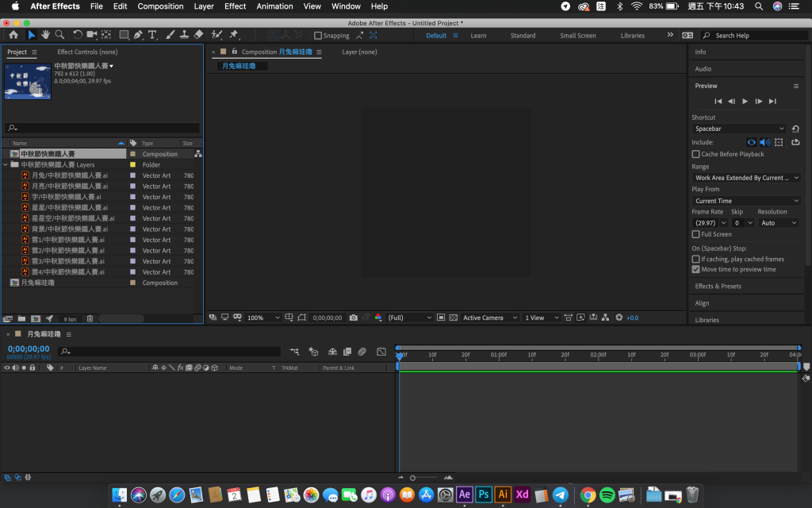
Task: Open the Resolution Auto dropdown
Action: tap(779, 223)
